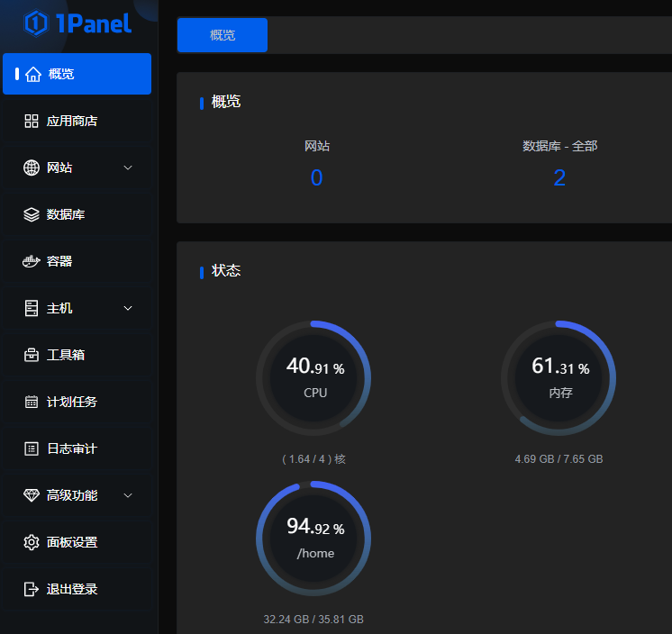
Task: Click the /home disk gauge 94.92 %
Action: (313, 539)
